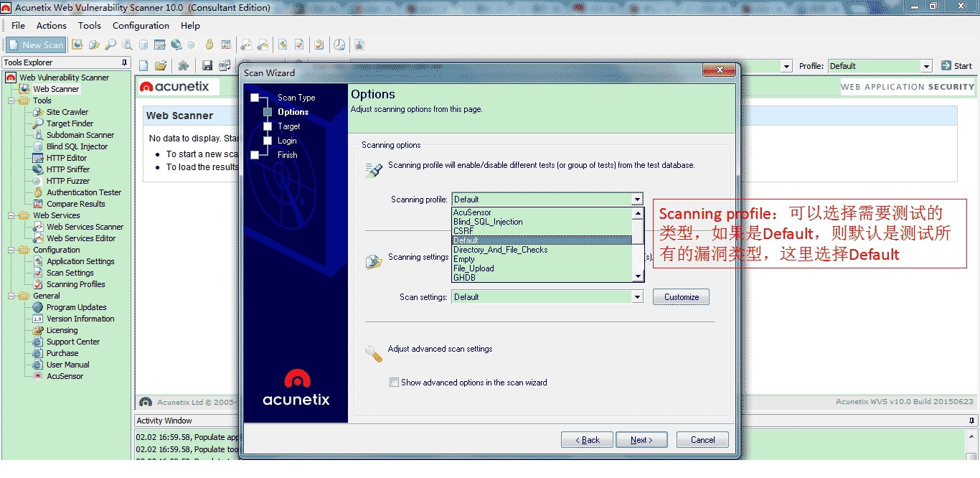Screen dimensions: 980x478
Task: Pin the Activity Window panel
Action: pyautogui.click(x=972, y=421)
